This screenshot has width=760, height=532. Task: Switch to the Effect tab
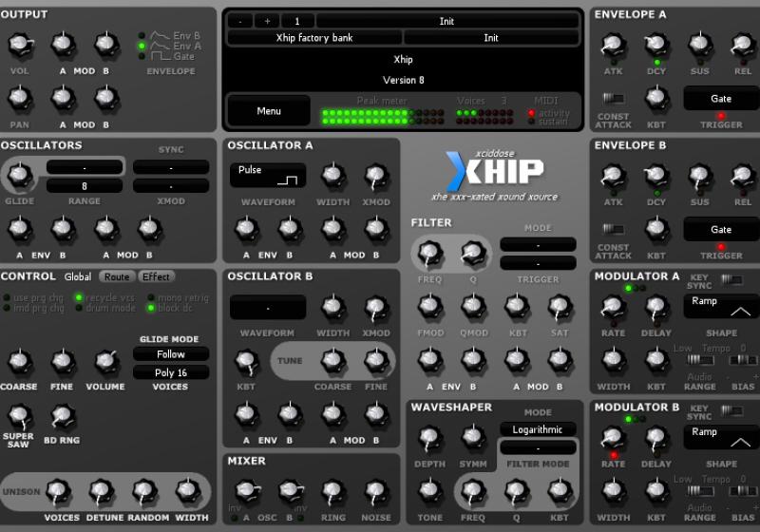pyautogui.click(x=156, y=277)
